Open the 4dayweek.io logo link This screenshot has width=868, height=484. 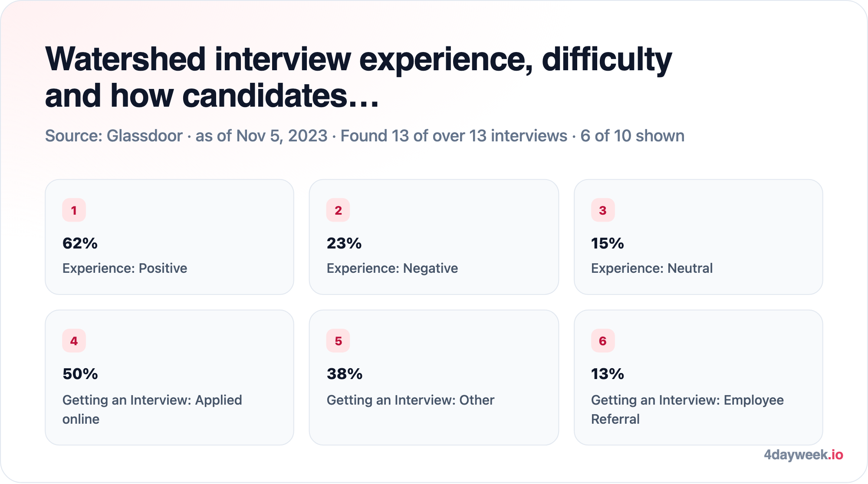803,455
